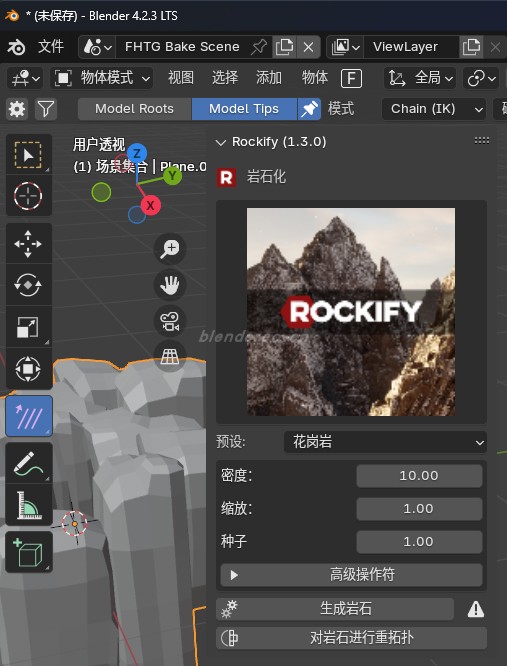
Task: Open the 选择 menu
Action: point(225,78)
